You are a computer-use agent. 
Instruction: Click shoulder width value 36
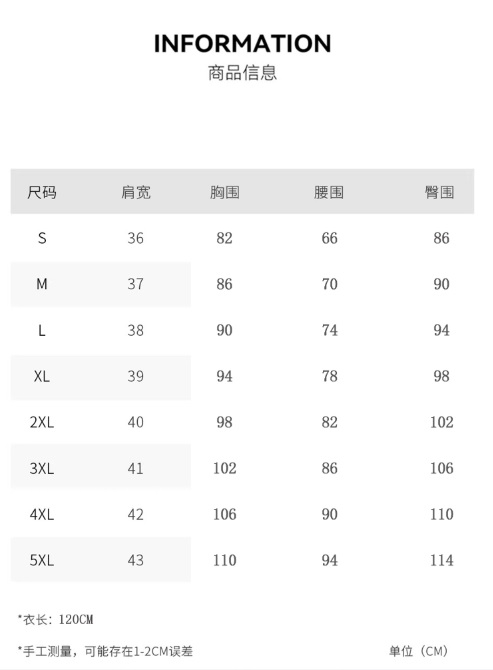pyautogui.click(x=135, y=238)
